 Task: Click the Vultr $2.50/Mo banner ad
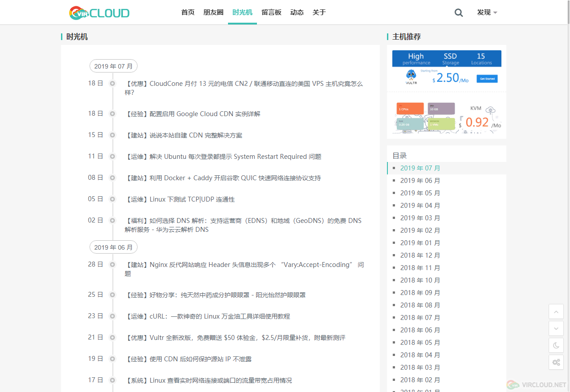pos(447,68)
